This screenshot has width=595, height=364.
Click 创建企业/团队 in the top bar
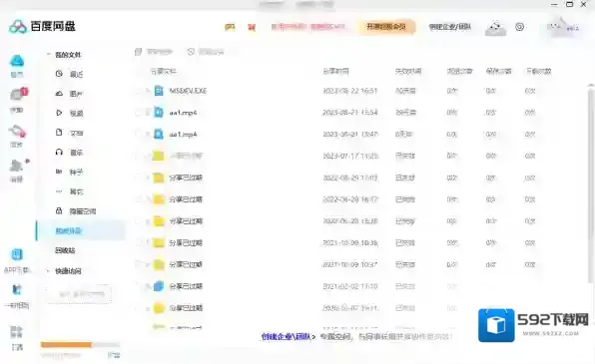[449, 27]
